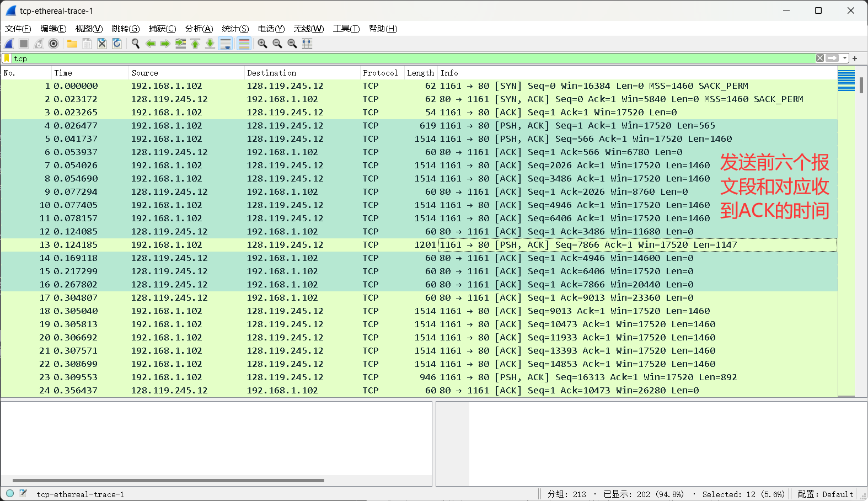
Task: Select packet 13 at time 0.124185
Action: click(x=419, y=245)
